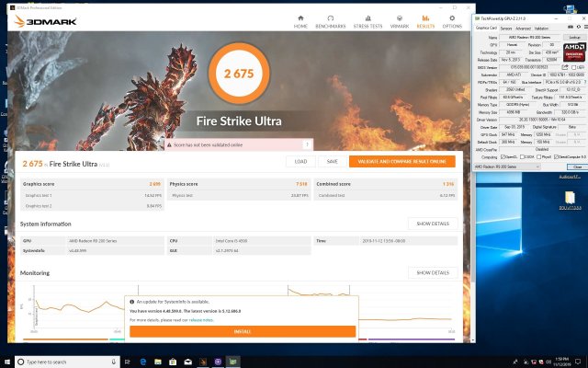Viewport: 588px width, 368px height.
Task: Open 3DMark Options via gear icon
Action: (452, 22)
